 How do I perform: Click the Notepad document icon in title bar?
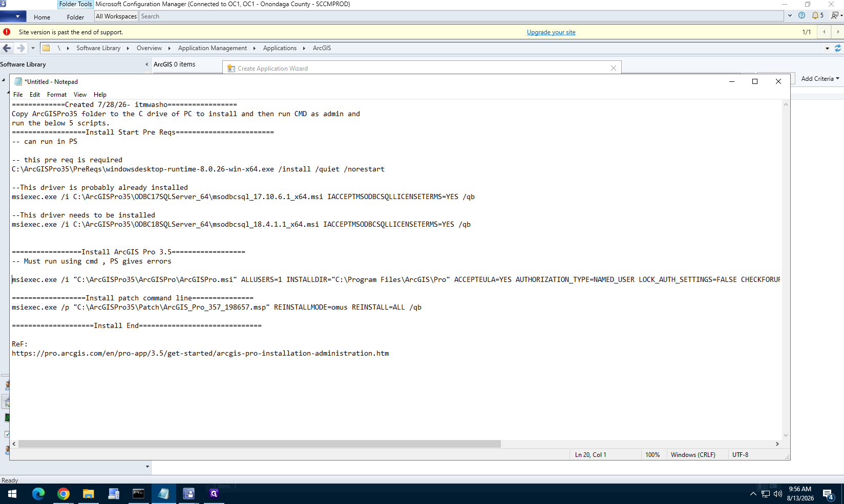(18, 81)
